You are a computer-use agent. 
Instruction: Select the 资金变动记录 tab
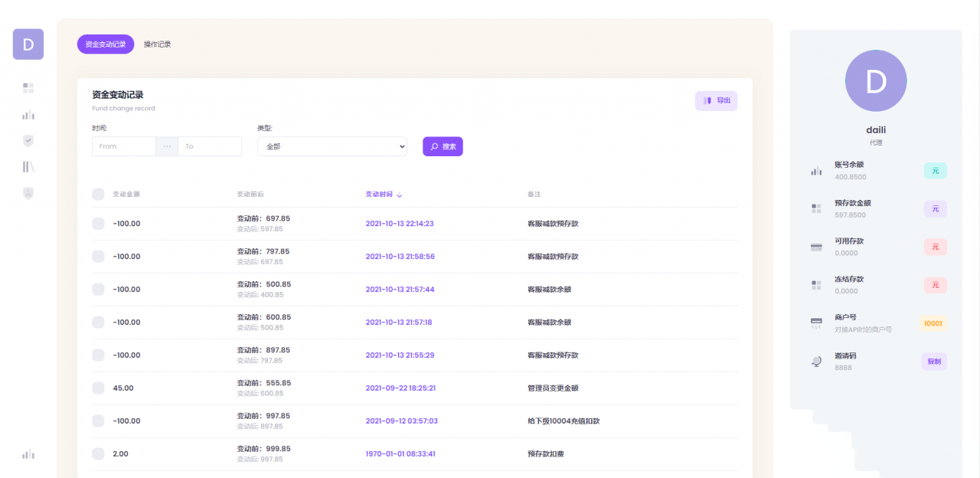(106, 44)
